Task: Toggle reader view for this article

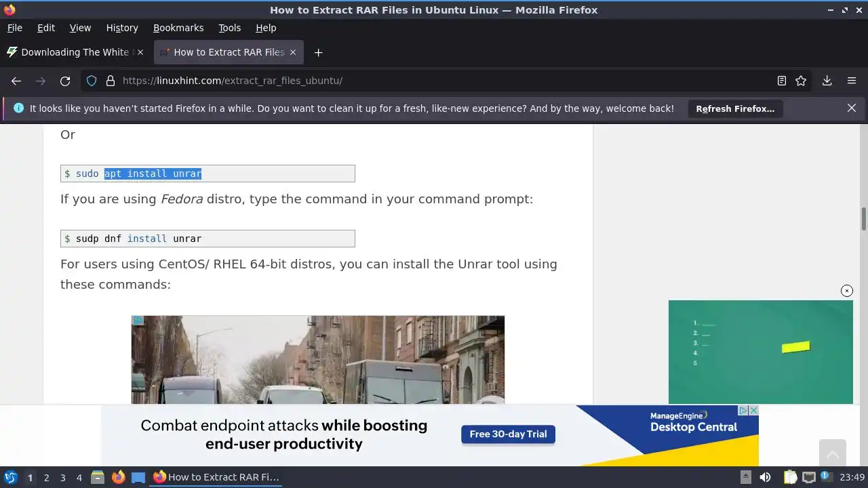Action: click(x=782, y=81)
